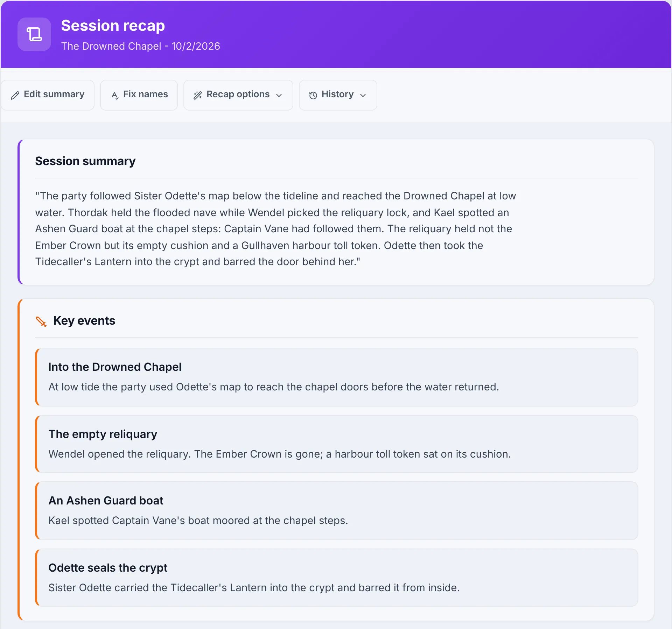Click the magic wand icon on Recap options
Viewport: 672px width, 629px height.
point(198,95)
